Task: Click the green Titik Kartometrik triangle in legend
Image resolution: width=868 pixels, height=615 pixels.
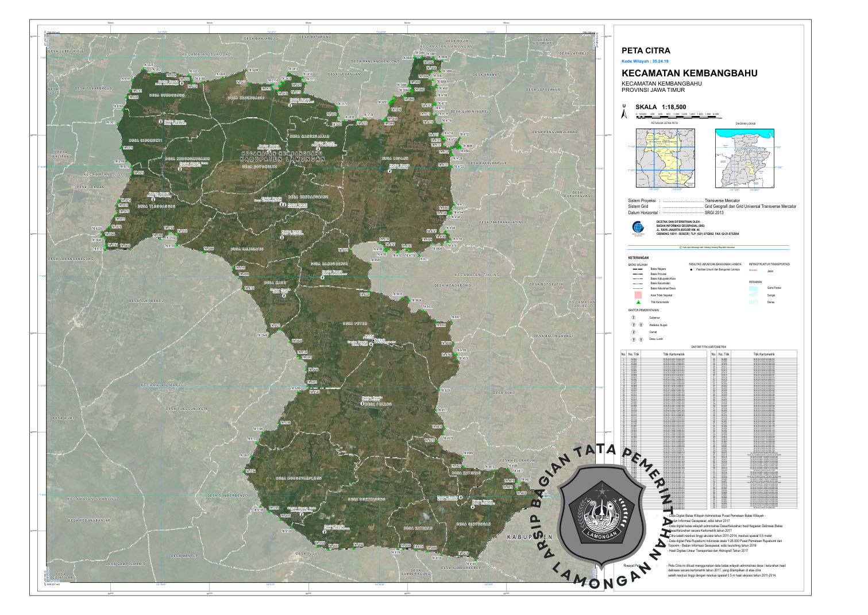Action: (638, 302)
